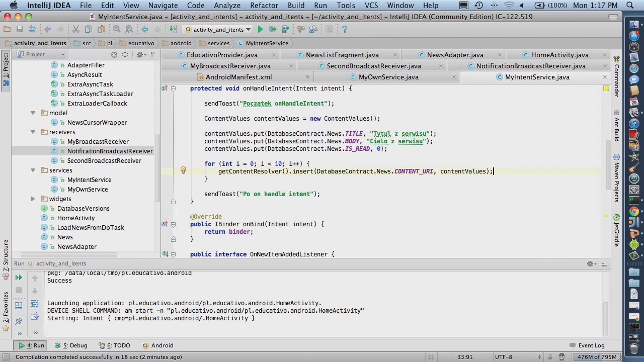Collapse the model folder
This screenshot has height=362, width=644.
point(33,113)
